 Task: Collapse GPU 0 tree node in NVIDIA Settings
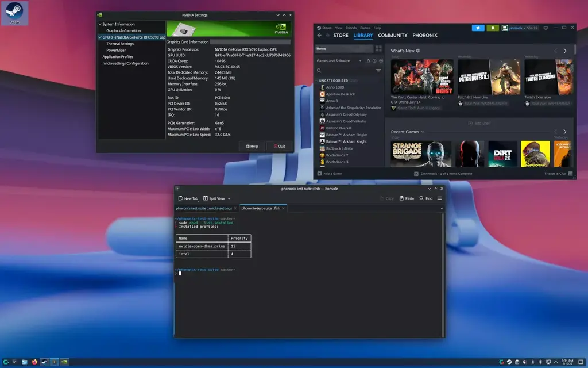(100, 37)
